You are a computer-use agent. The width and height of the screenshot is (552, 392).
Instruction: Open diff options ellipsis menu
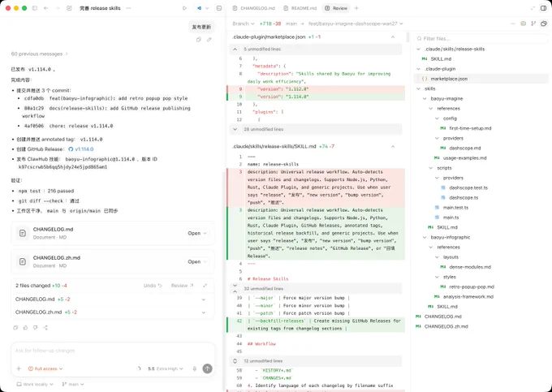pyautogui.click(x=512, y=24)
